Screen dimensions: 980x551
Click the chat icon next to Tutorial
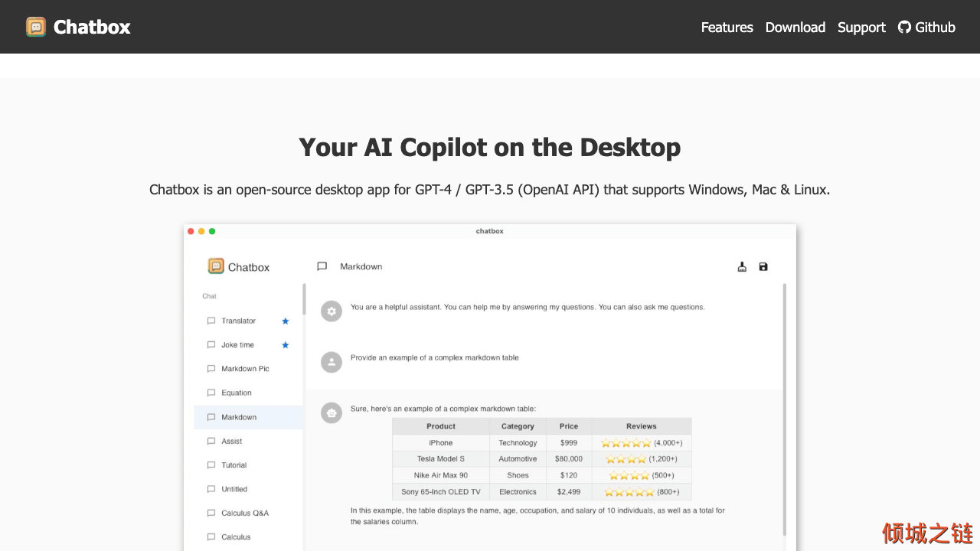coord(211,465)
